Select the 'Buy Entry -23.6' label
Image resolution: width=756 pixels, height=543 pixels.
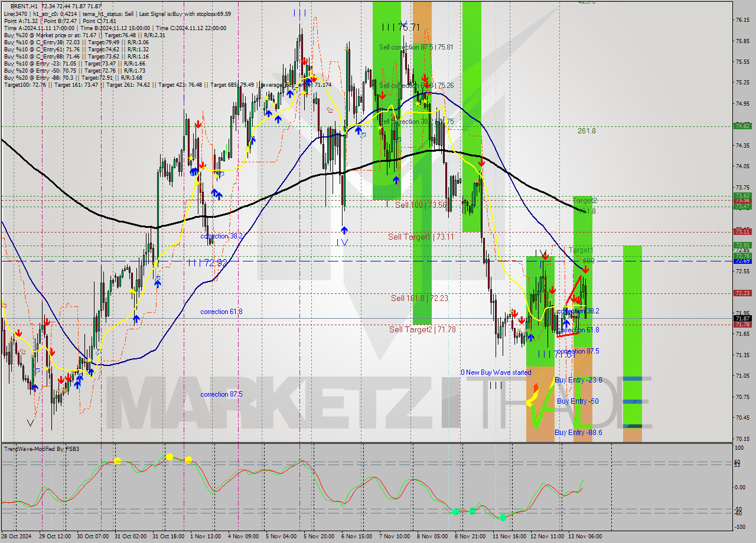click(578, 380)
